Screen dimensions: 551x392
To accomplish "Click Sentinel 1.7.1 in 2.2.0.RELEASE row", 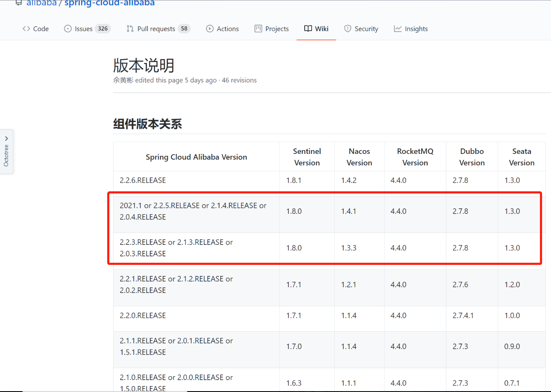I will coord(294,315).
